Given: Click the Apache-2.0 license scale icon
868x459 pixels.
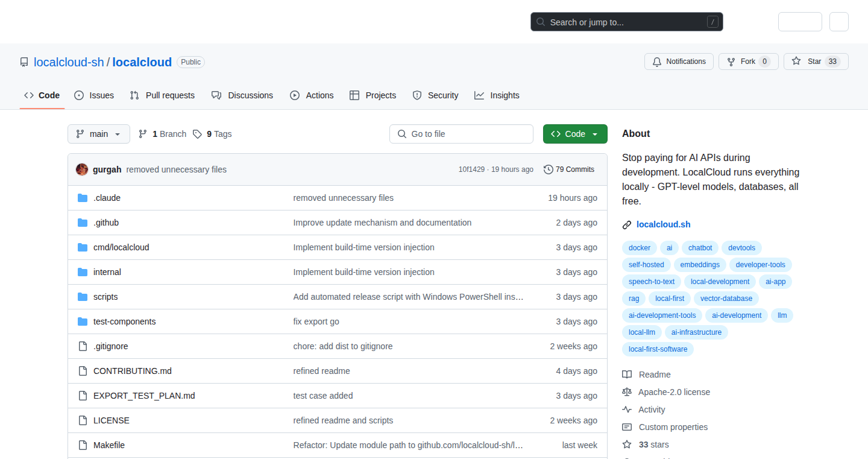Looking at the screenshot, I should pyautogui.click(x=627, y=392).
